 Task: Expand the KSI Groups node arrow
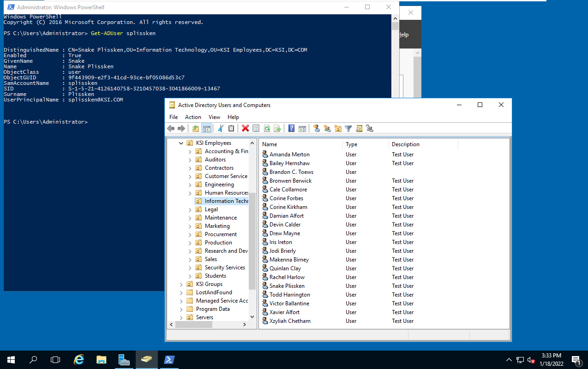pyautogui.click(x=181, y=284)
